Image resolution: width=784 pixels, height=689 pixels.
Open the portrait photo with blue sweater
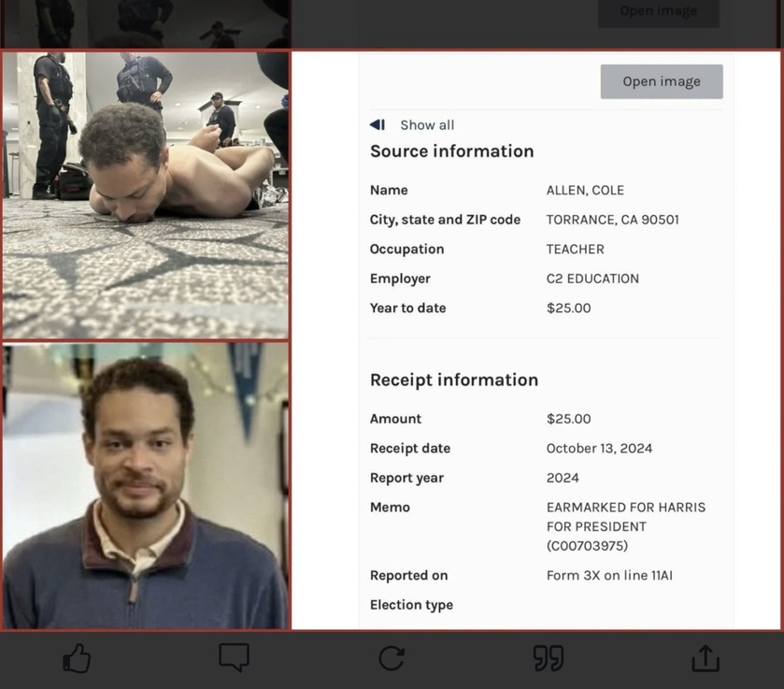[146, 486]
